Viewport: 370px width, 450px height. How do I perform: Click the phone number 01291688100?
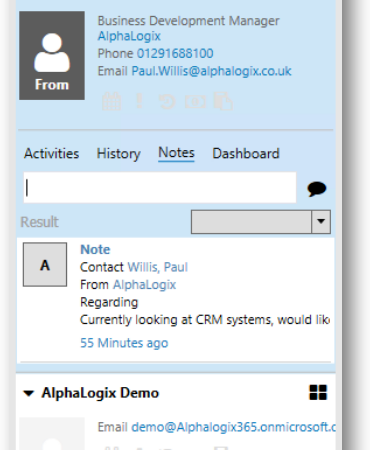click(x=175, y=53)
